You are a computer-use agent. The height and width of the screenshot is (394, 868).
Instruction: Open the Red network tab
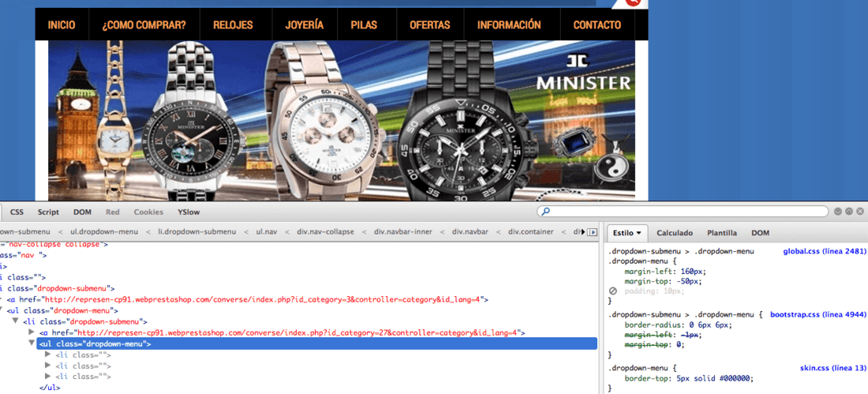coord(112,212)
